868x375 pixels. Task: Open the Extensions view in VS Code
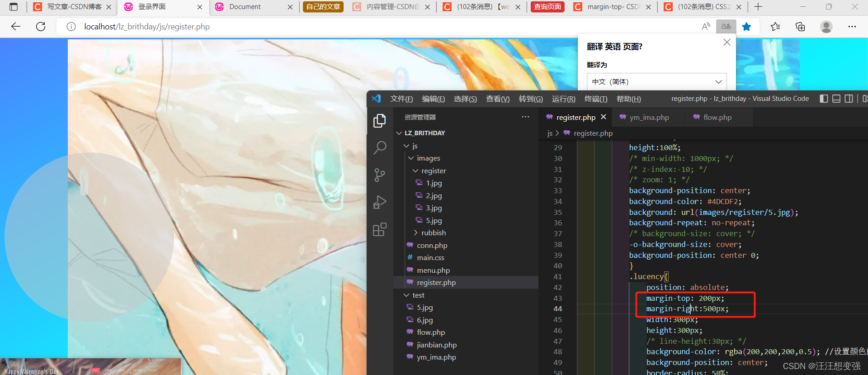coord(380,229)
